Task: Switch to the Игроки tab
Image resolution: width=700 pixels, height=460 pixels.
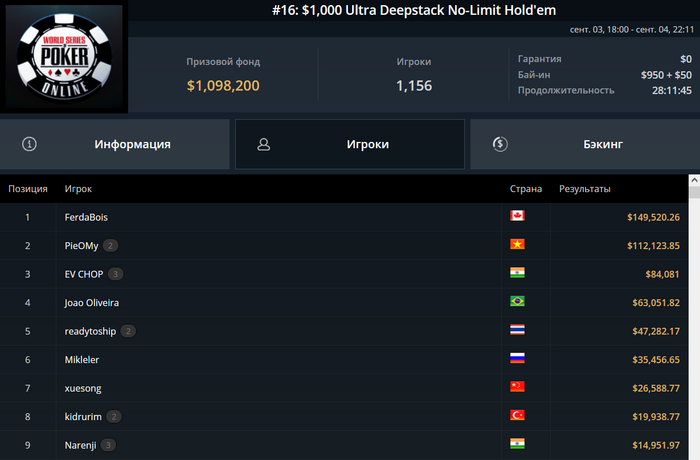Action: pos(350,144)
